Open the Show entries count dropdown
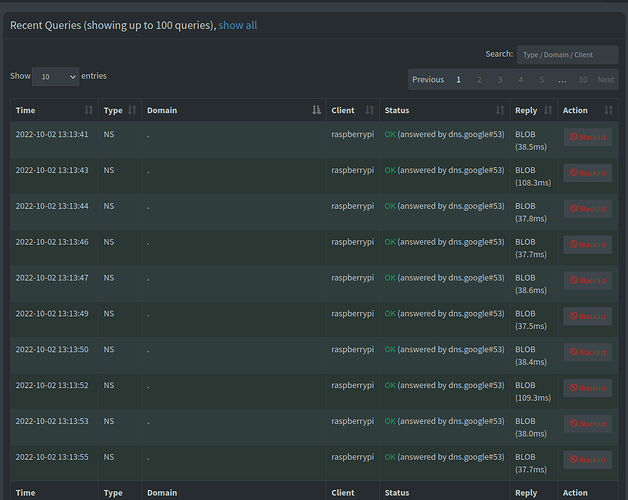This screenshot has height=500, width=628. (55, 76)
